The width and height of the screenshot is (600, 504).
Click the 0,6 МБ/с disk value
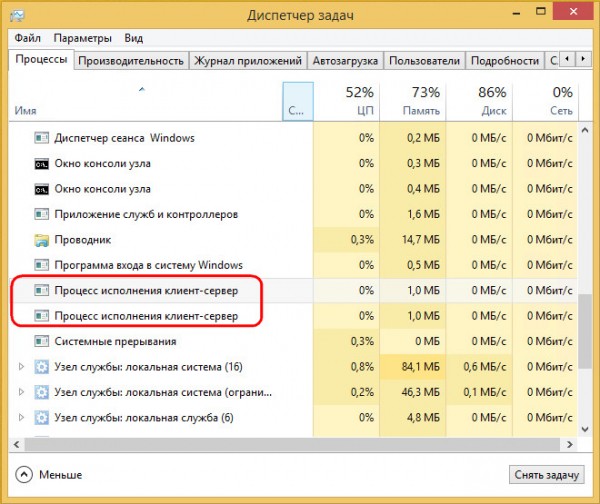(x=484, y=367)
